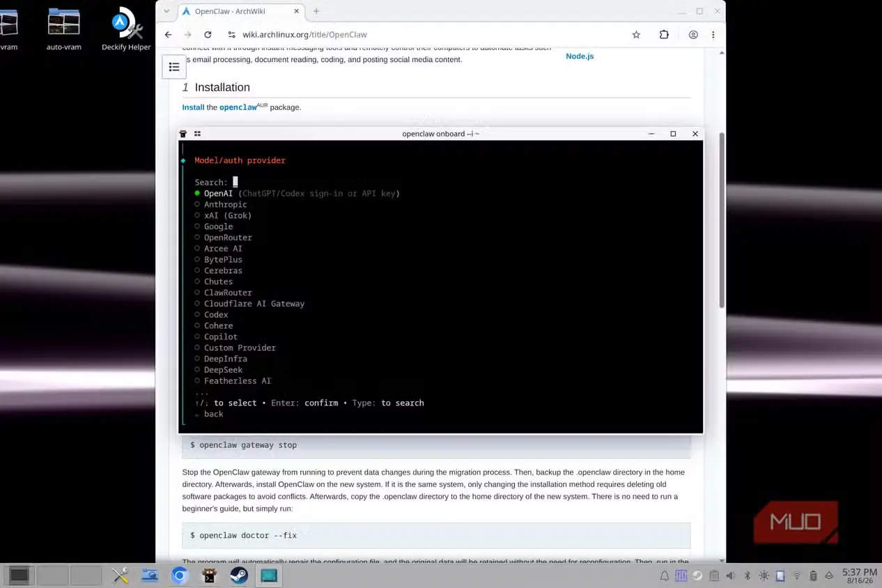Click the DeepInfra list entry

[221, 359]
